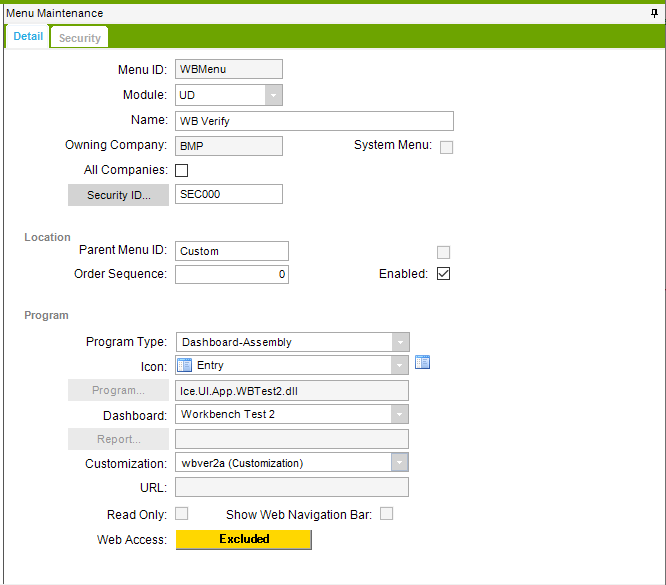Select the Detail tab
The width and height of the screenshot is (666, 585).
(x=28, y=36)
